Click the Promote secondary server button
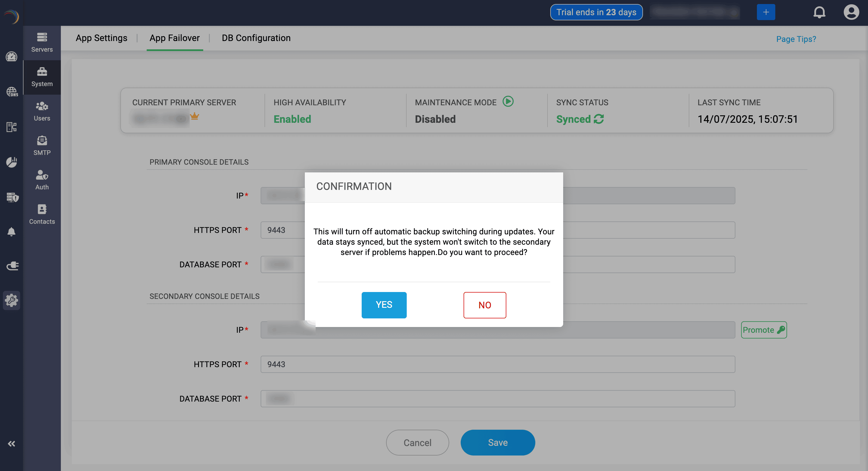This screenshot has width=868, height=471. (x=764, y=330)
